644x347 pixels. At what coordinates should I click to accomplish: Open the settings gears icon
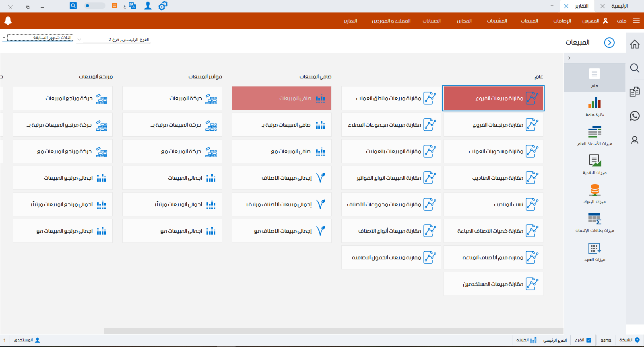pos(163,6)
